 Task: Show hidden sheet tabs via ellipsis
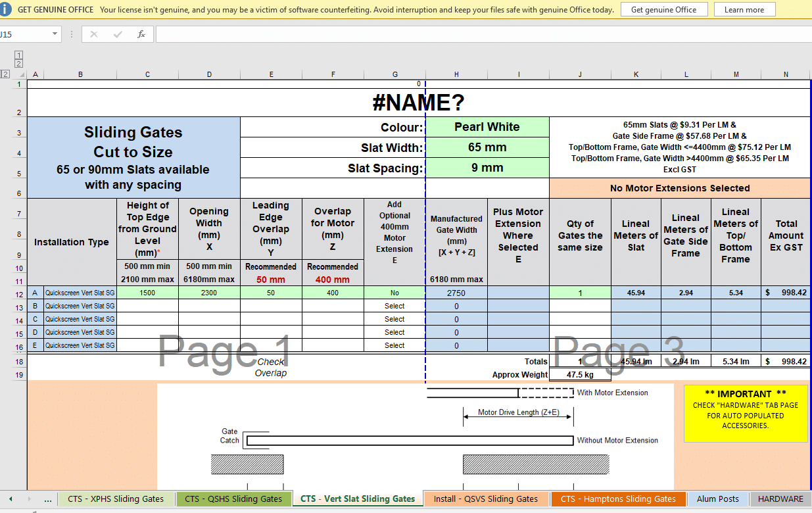47,499
